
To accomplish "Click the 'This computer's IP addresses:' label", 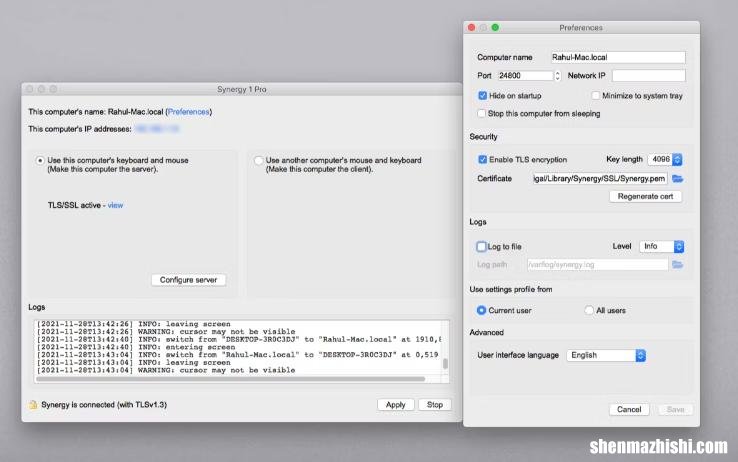I will point(80,129).
